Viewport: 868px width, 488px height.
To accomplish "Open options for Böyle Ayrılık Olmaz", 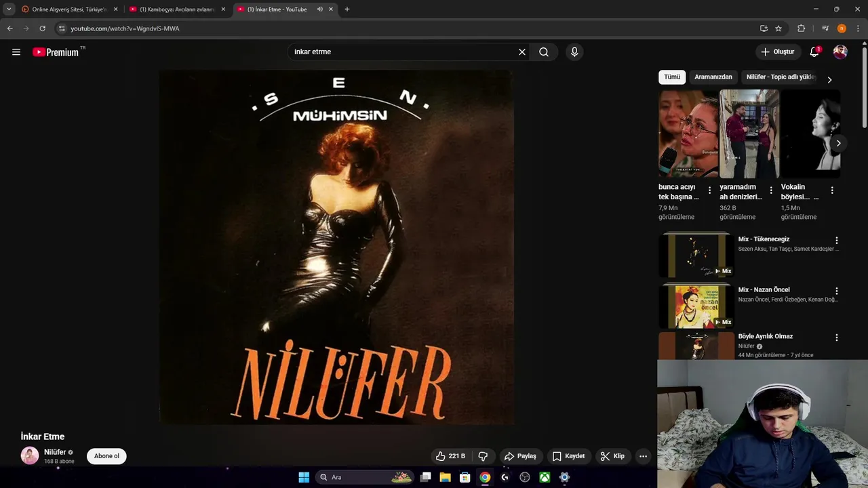I will click(837, 338).
